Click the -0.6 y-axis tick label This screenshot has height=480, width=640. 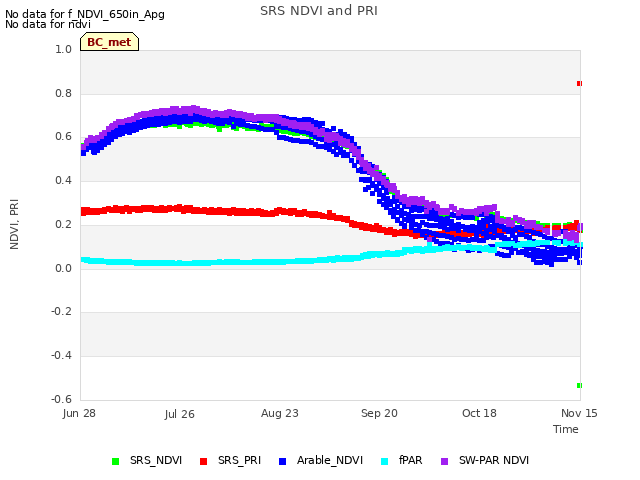pos(62,399)
